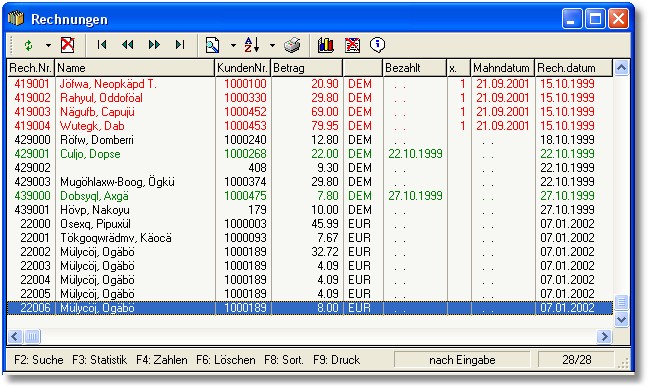Click 'F8: Sort.' status bar hint
The height and width of the screenshot is (389, 649).
pyautogui.click(x=284, y=360)
